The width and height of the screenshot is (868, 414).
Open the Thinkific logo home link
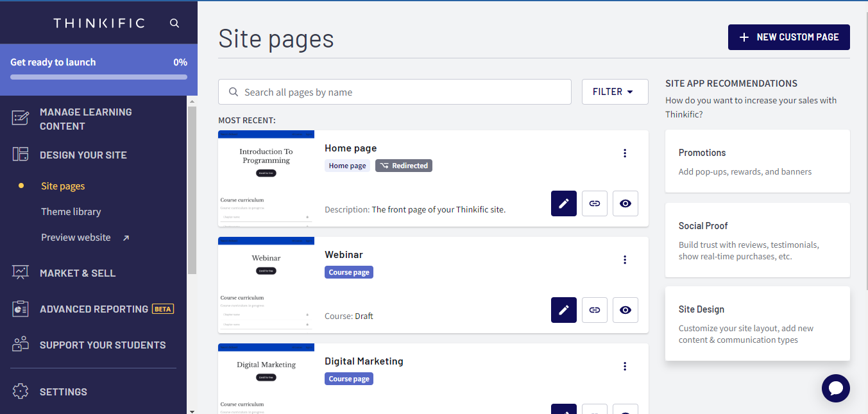point(99,23)
